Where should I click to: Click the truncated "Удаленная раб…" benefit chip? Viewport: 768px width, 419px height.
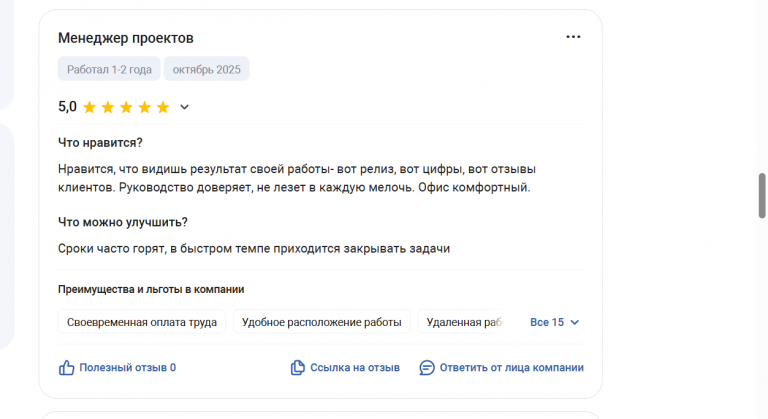point(463,322)
